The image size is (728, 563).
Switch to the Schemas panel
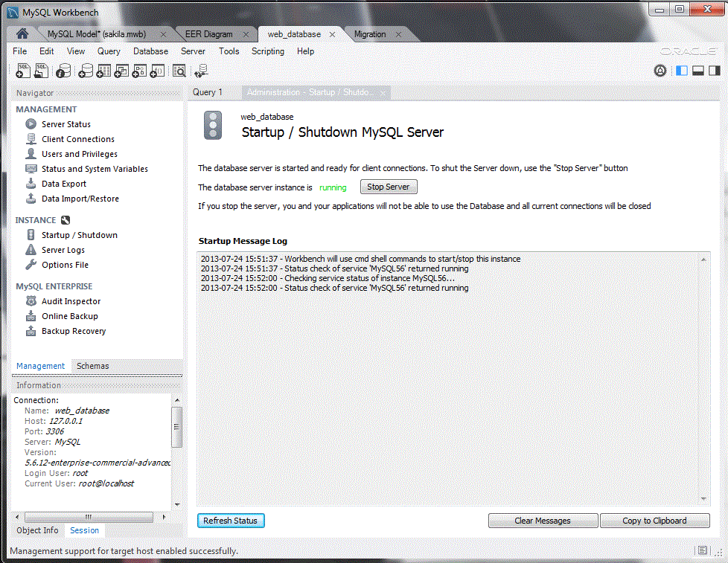pos(92,366)
